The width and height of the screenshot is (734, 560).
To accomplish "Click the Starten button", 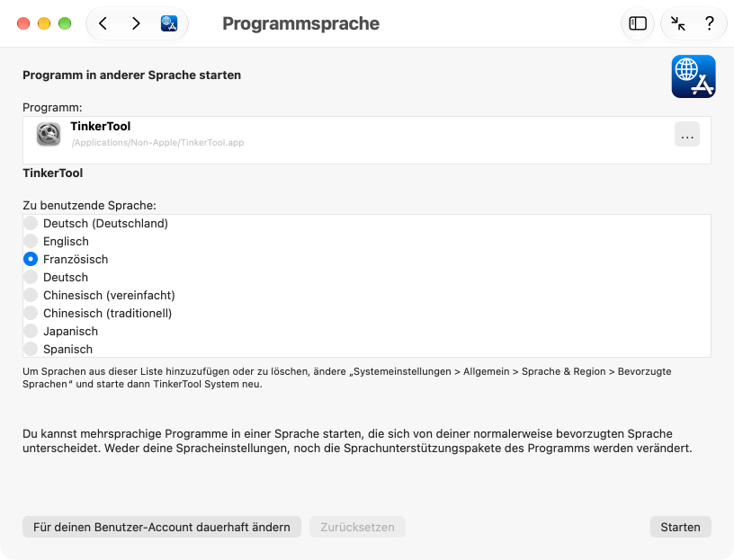I will point(680,527).
